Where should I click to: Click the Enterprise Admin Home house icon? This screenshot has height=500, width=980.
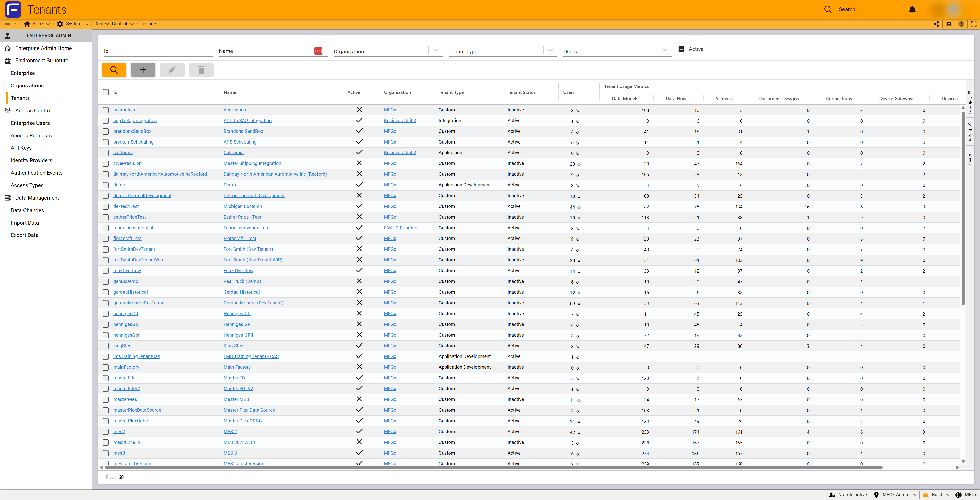point(8,48)
